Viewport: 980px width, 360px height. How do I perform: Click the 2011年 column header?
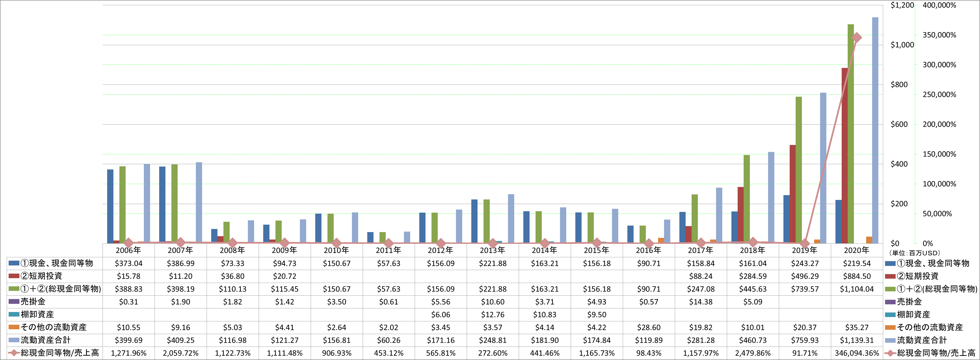pyautogui.click(x=388, y=250)
